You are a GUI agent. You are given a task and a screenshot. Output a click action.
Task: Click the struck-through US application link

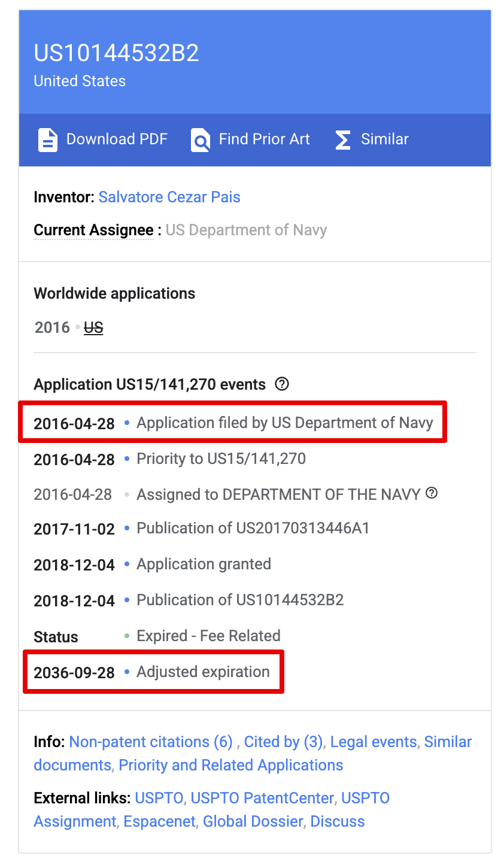[x=93, y=327]
